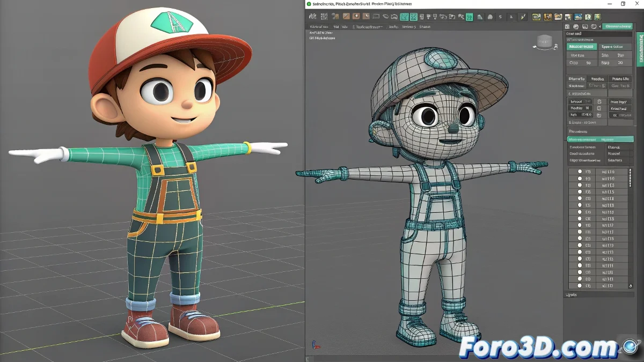
Task: Click the last yellow-framed icon in the toolbar
Action: click(x=597, y=17)
